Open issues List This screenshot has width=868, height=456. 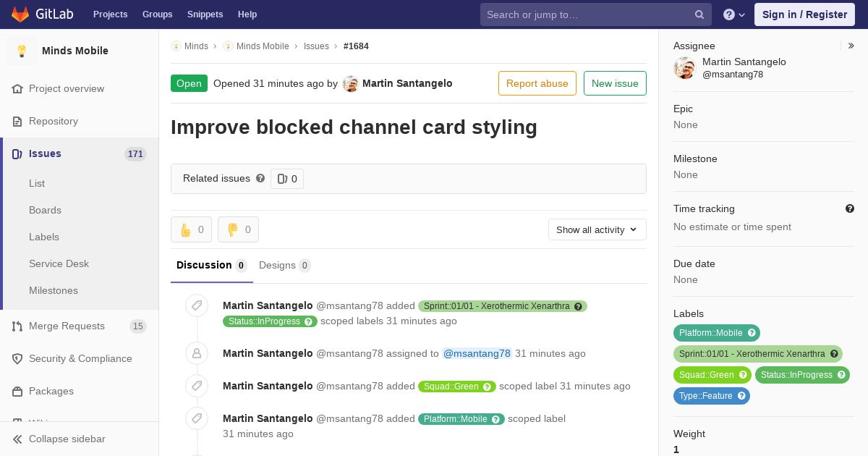tap(37, 183)
